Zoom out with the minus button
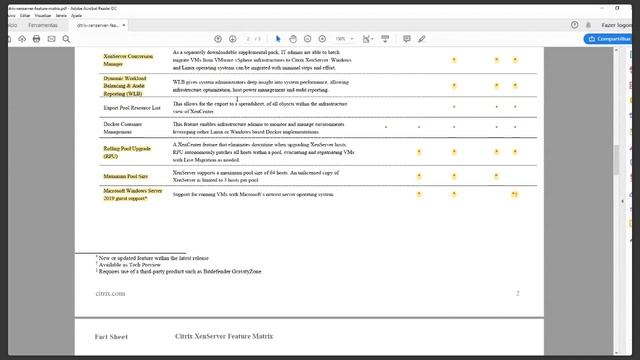This screenshot has width=640, height=360. tap(307, 39)
